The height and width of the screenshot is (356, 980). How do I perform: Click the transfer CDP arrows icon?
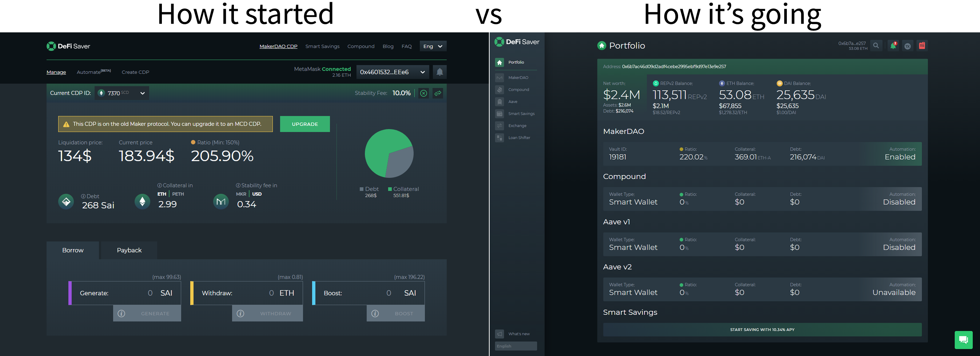coord(438,93)
